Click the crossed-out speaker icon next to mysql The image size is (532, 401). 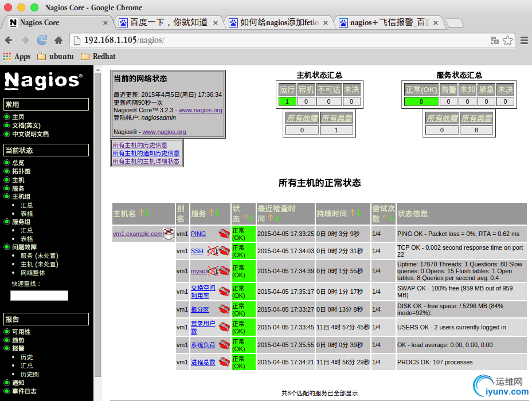[x=212, y=271]
